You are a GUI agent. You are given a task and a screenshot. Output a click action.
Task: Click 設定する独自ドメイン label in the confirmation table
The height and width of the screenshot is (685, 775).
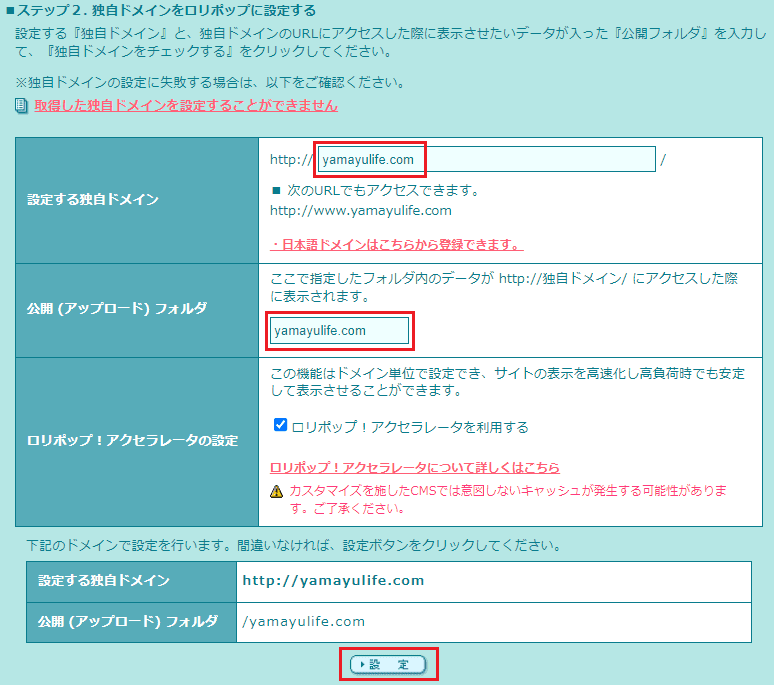[104, 581]
